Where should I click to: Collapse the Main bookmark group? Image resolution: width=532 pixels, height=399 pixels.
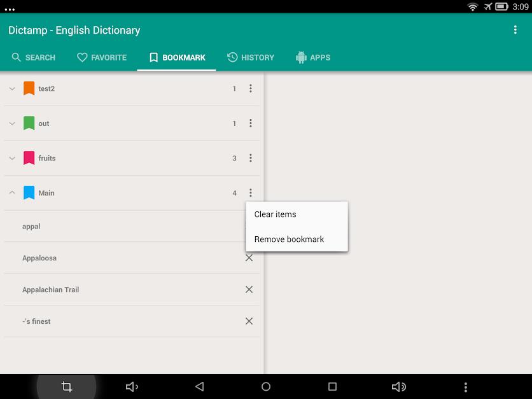tap(12, 193)
